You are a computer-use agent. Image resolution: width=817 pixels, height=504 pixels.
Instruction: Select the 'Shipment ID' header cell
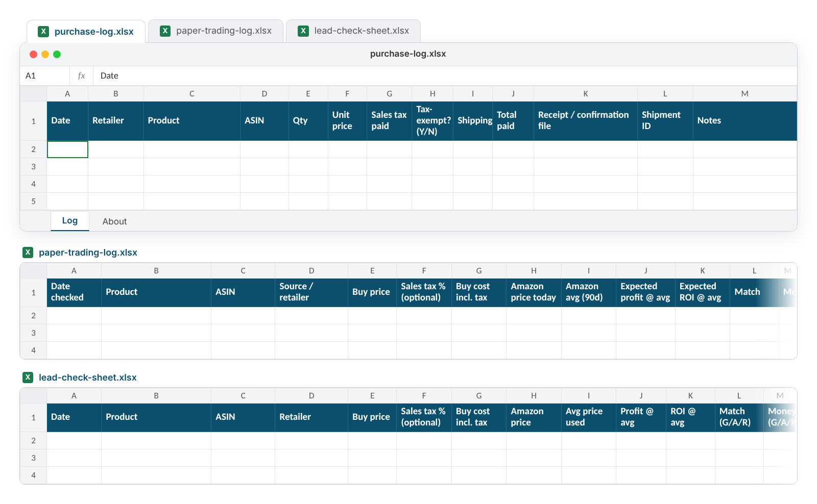click(x=665, y=121)
